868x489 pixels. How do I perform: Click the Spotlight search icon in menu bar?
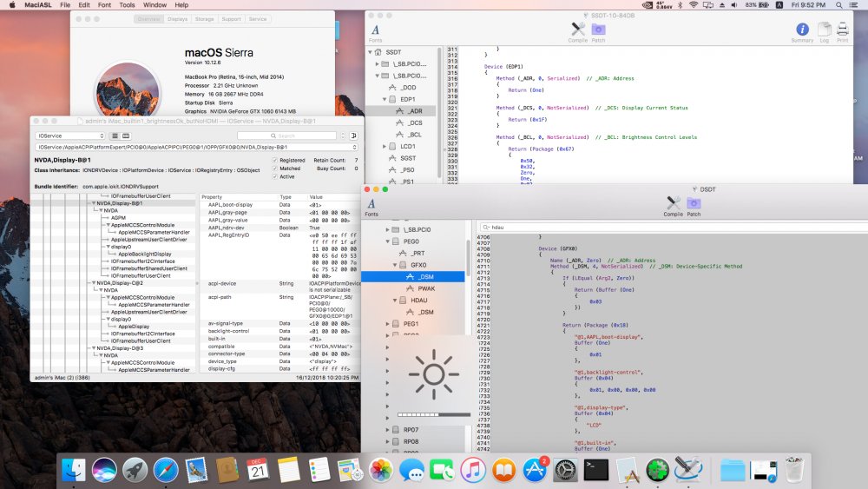point(839,5)
